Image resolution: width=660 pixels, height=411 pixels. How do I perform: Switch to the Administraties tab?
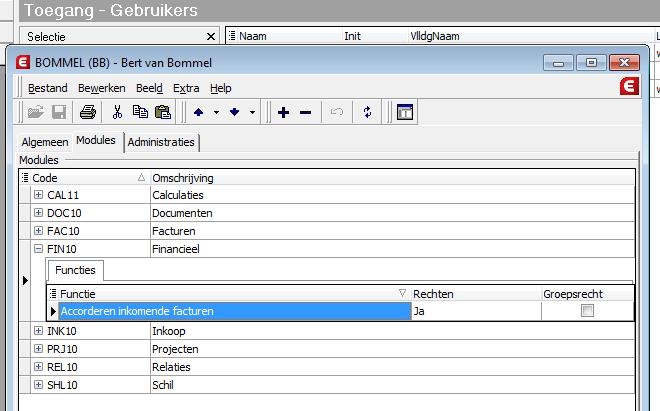[x=161, y=142]
